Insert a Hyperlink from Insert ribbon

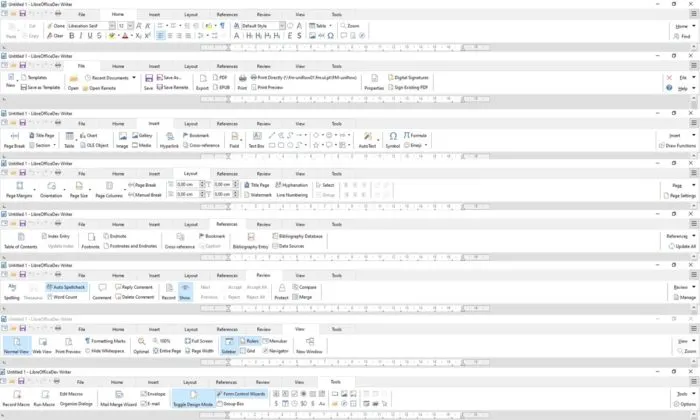[169, 140]
